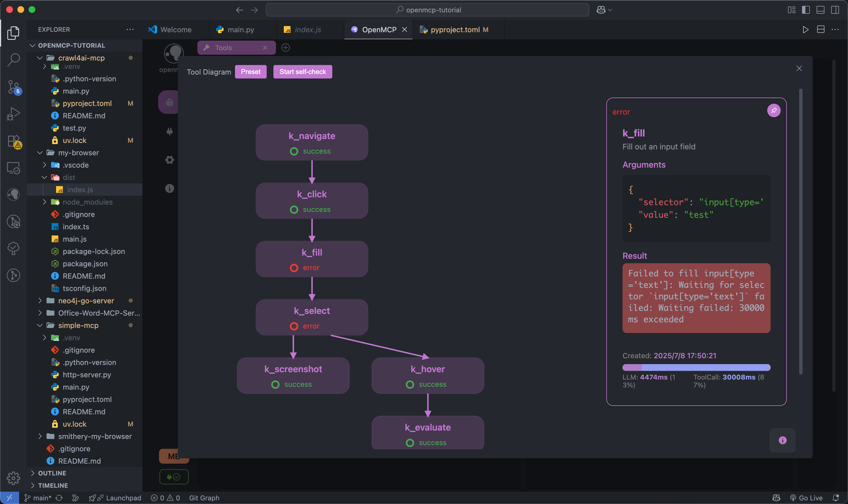Click the Start self-check button
The height and width of the screenshot is (504, 848).
click(x=302, y=72)
